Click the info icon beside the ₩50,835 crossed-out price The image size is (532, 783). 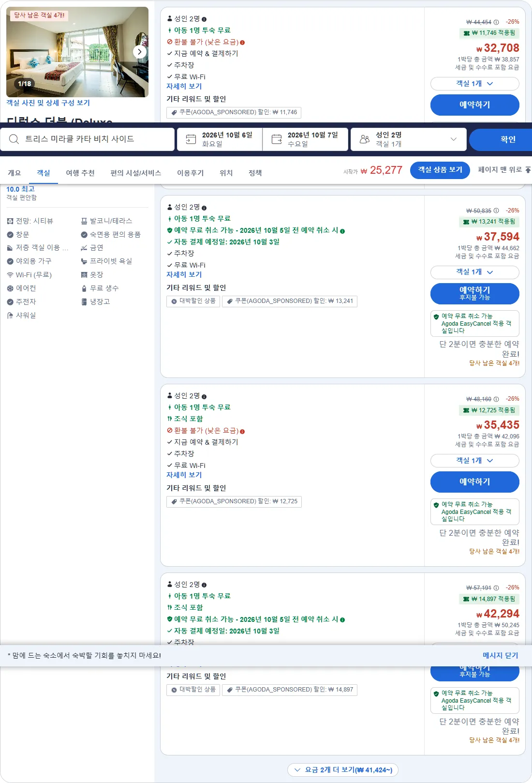[x=496, y=211]
